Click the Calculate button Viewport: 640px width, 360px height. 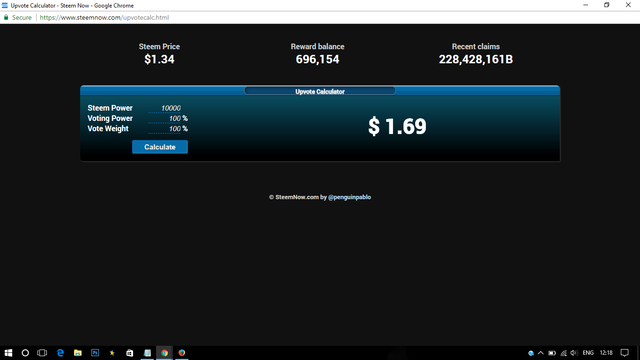(x=160, y=147)
